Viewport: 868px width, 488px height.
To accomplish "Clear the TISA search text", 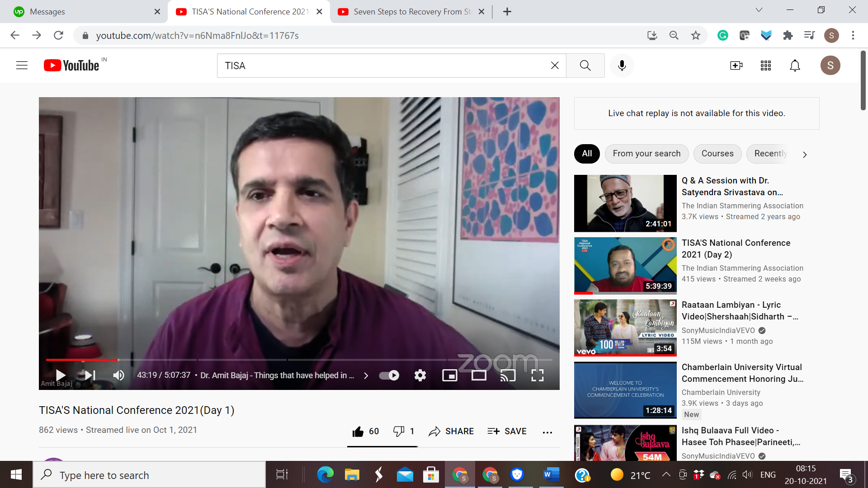I will pos(555,66).
